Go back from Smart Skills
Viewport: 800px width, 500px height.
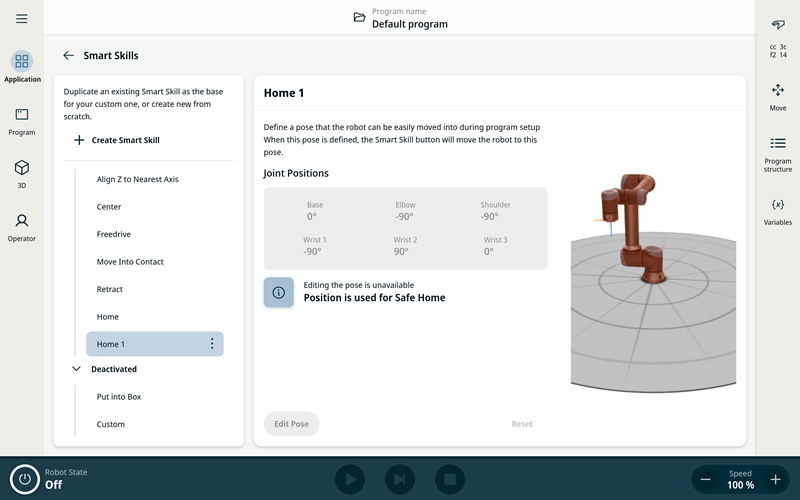[x=68, y=56]
